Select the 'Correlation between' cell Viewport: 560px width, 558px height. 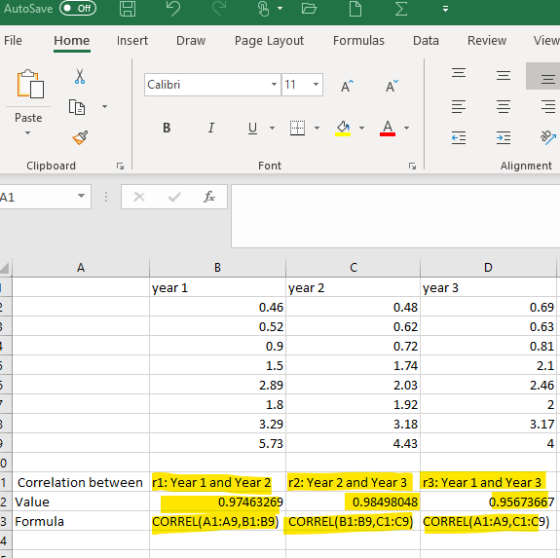81,482
